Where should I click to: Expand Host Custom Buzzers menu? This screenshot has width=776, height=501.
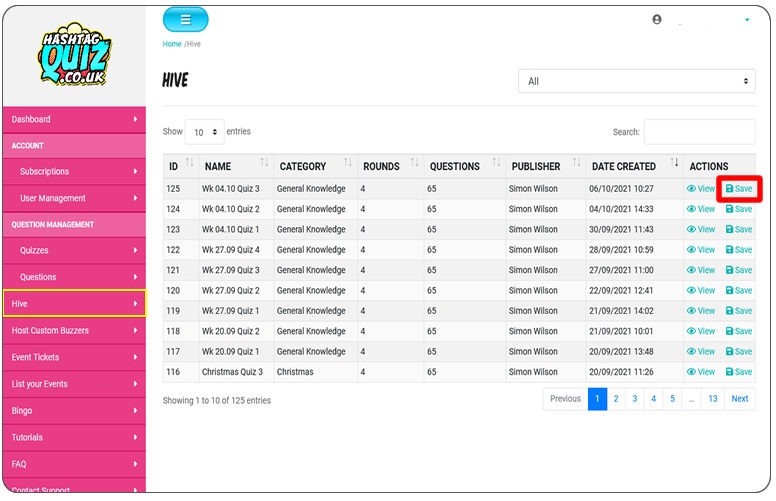point(74,331)
